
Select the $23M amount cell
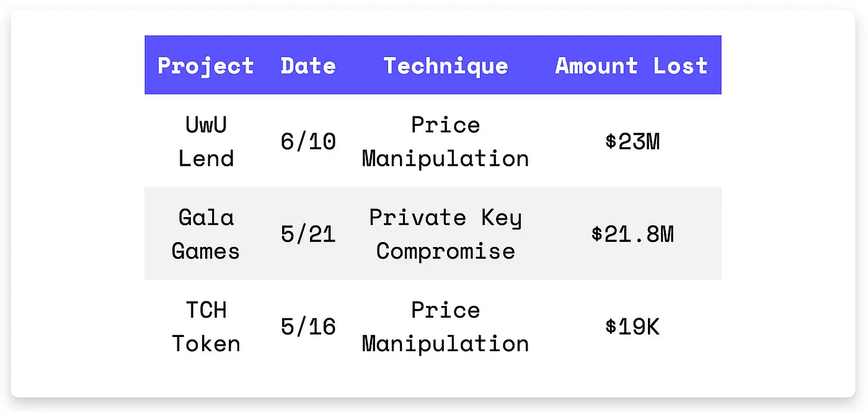click(x=632, y=142)
